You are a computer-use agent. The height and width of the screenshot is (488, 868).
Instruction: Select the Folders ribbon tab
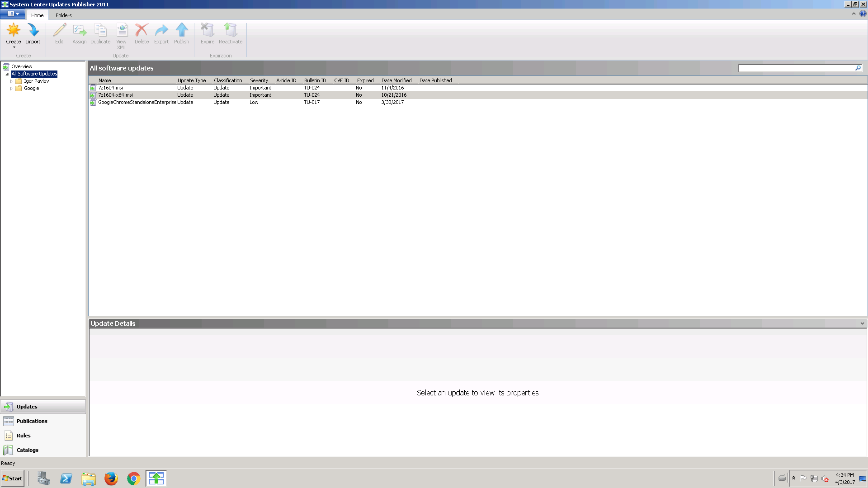pyautogui.click(x=63, y=15)
